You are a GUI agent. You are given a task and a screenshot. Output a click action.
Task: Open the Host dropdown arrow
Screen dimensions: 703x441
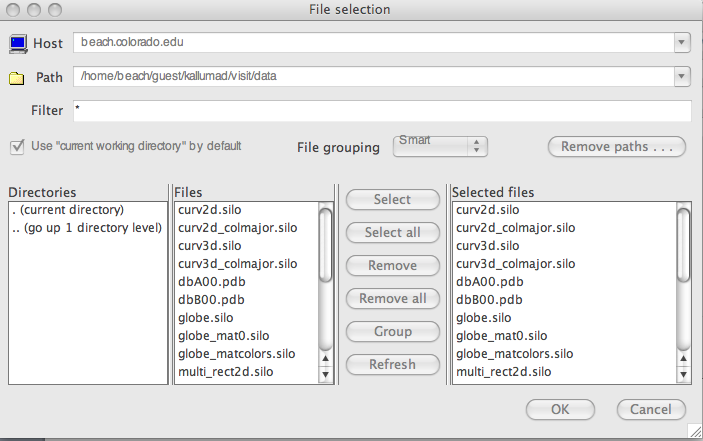click(681, 43)
